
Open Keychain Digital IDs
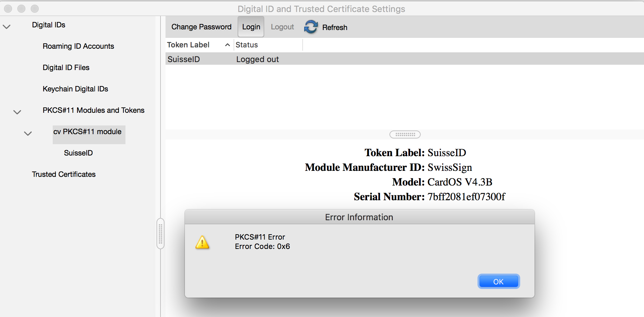[75, 89]
